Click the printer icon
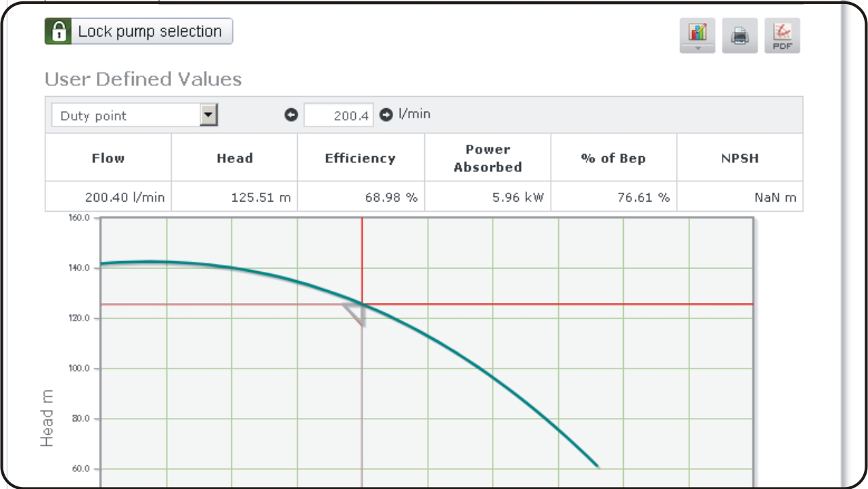This screenshot has width=868, height=489. pyautogui.click(x=739, y=37)
